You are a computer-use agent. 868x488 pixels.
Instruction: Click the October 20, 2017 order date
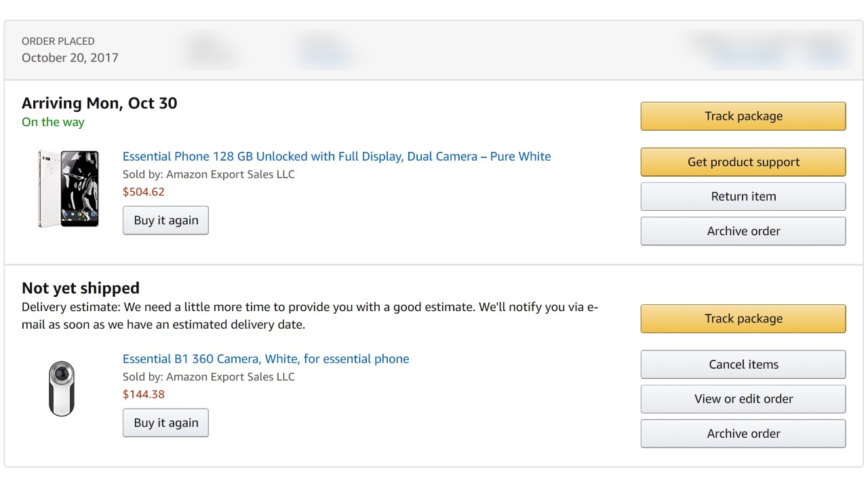70,58
